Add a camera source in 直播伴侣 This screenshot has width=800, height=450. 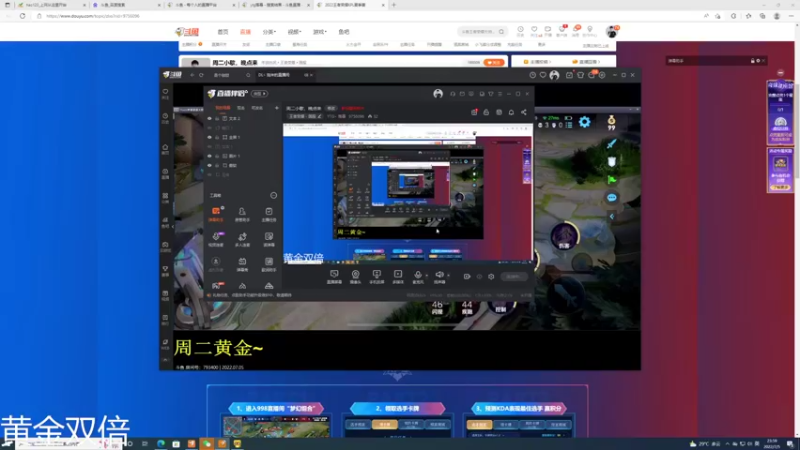tap(356, 277)
